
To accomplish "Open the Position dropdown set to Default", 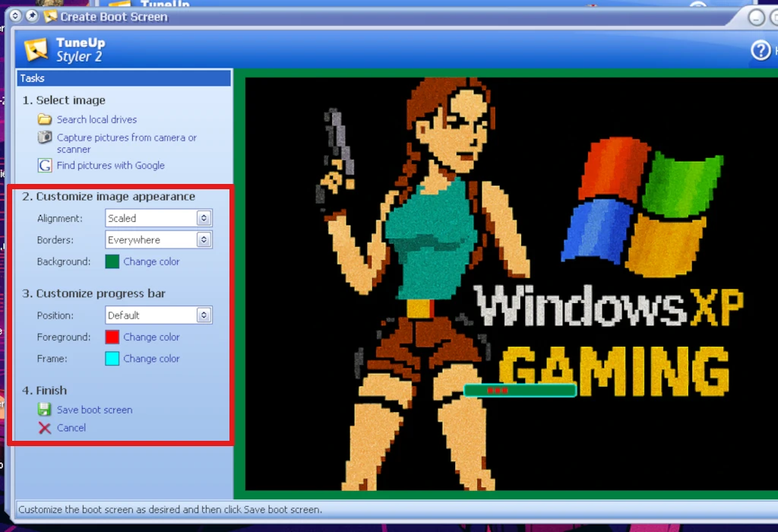I will pyautogui.click(x=159, y=315).
